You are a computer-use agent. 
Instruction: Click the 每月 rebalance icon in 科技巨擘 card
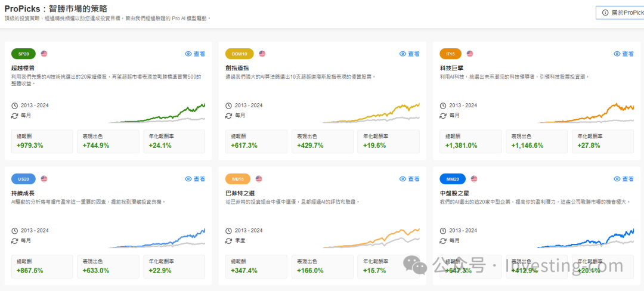pos(442,115)
